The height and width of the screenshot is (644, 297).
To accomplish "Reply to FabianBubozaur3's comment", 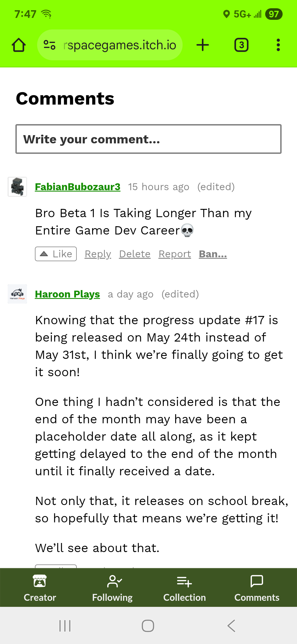I will coord(98,254).
